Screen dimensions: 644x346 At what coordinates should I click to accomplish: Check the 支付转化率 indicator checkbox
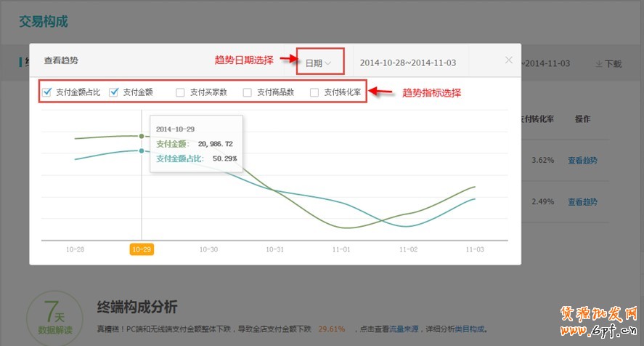pos(314,92)
